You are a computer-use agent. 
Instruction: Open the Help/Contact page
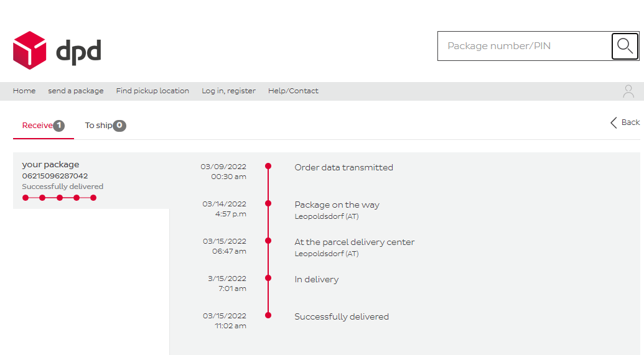(293, 91)
